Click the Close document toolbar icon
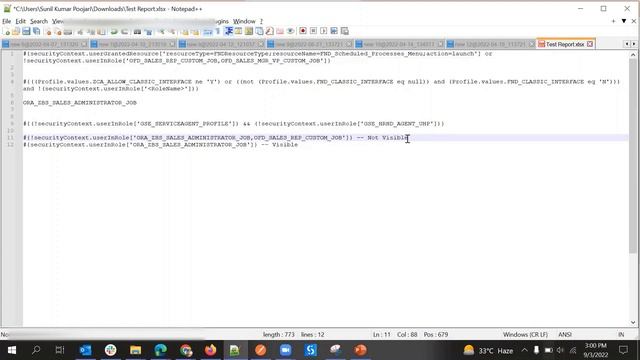Viewport: 640px width, 360px height. pos(48,31)
